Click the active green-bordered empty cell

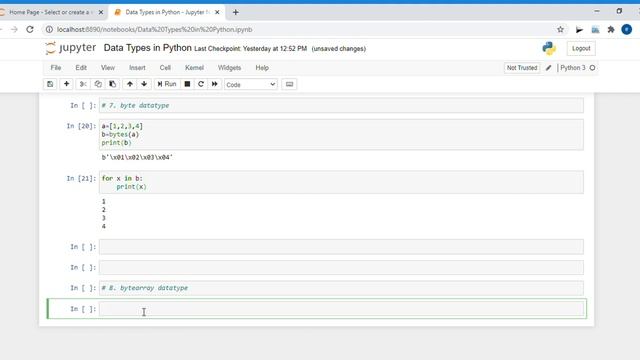(x=341, y=309)
